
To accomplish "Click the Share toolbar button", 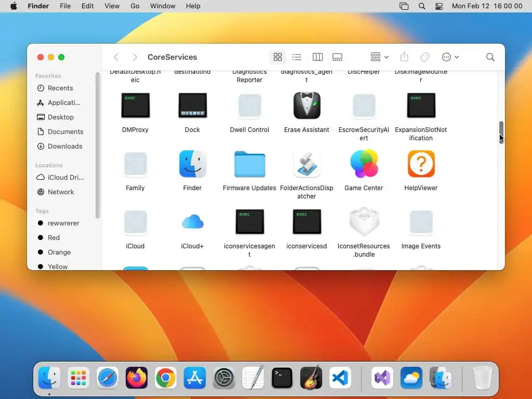I will [x=404, y=57].
